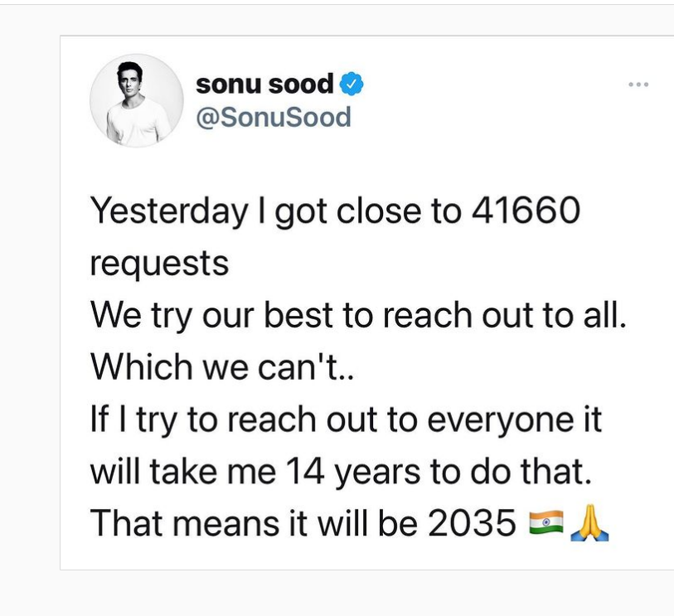Open the tweet's three-dot more options menu
674x616 pixels.
pos(638,85)
